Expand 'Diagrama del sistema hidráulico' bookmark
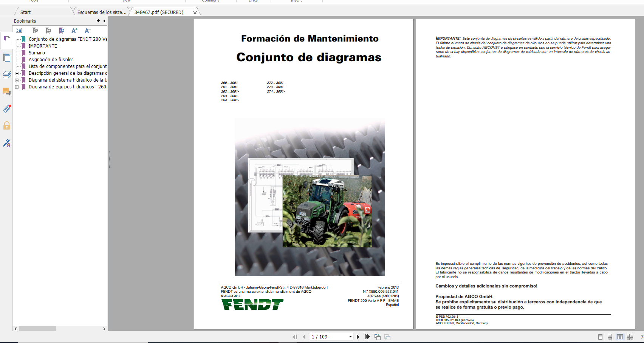644x343 pixels. pyautogui.click(x=17, y=80)
